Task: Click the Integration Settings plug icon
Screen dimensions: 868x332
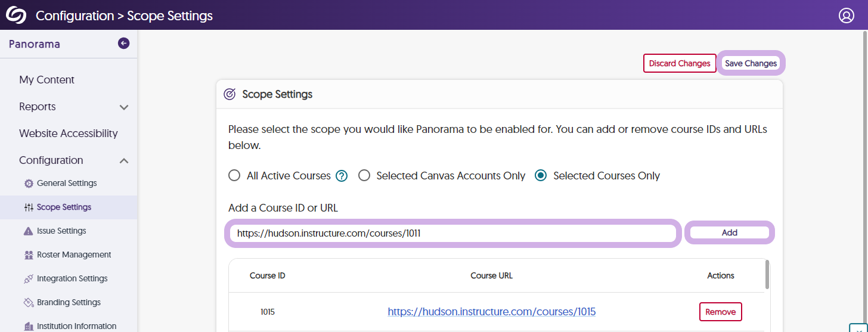Action: (29, 279)
